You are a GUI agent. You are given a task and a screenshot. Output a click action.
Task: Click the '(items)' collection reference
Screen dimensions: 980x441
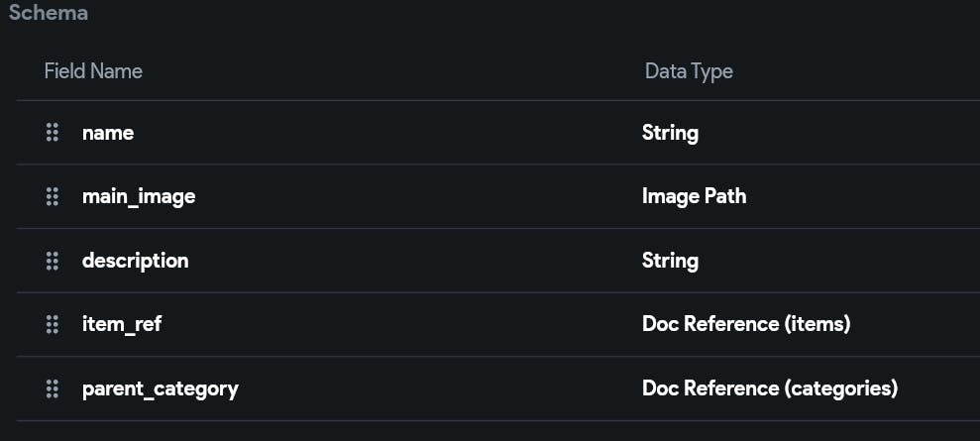click(817, 324)
